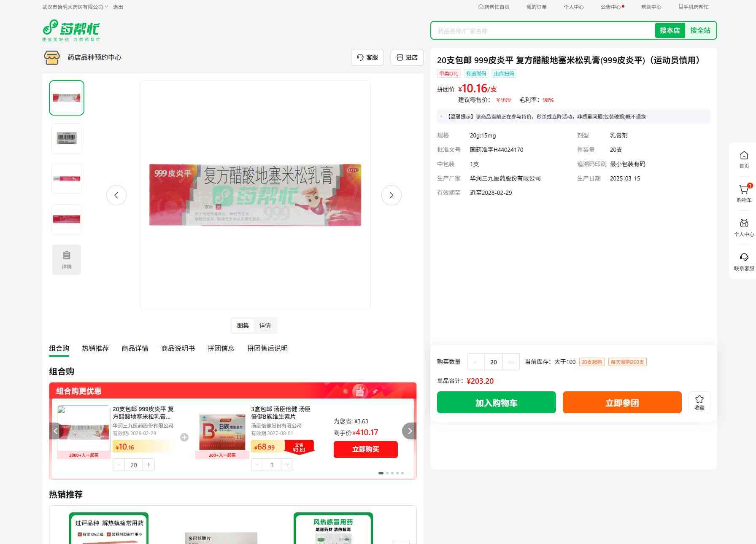Advance combo deals carousel with right chevron

pyautogui.click(x=409, y=431)
